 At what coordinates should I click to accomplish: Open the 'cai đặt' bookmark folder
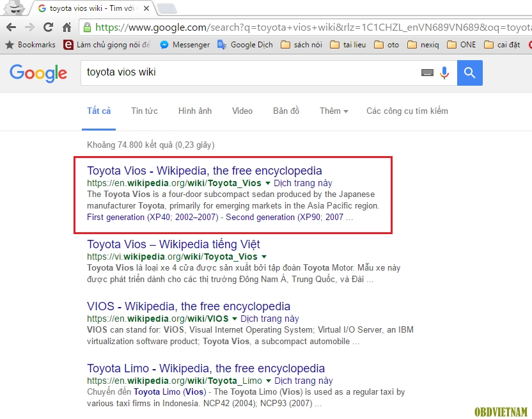[502, 45]
